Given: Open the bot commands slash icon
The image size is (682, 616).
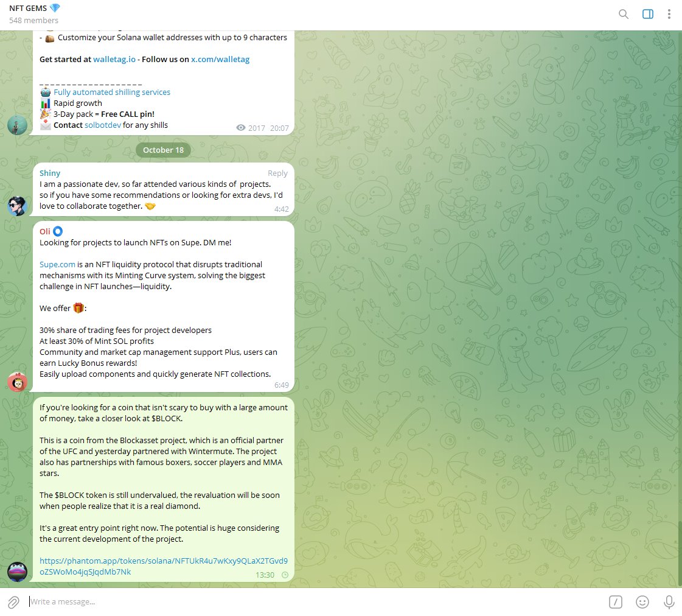Looking at the screenshot, I should (x=616, y=602).
